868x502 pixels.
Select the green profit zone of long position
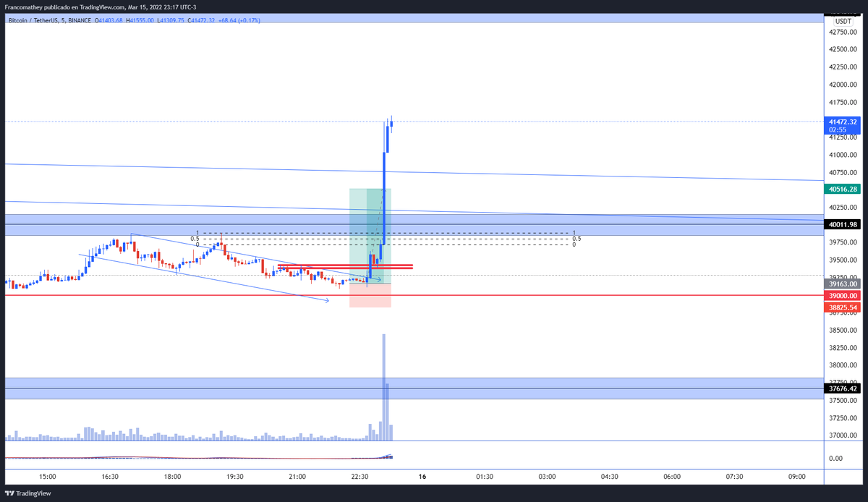click(370, 235)
